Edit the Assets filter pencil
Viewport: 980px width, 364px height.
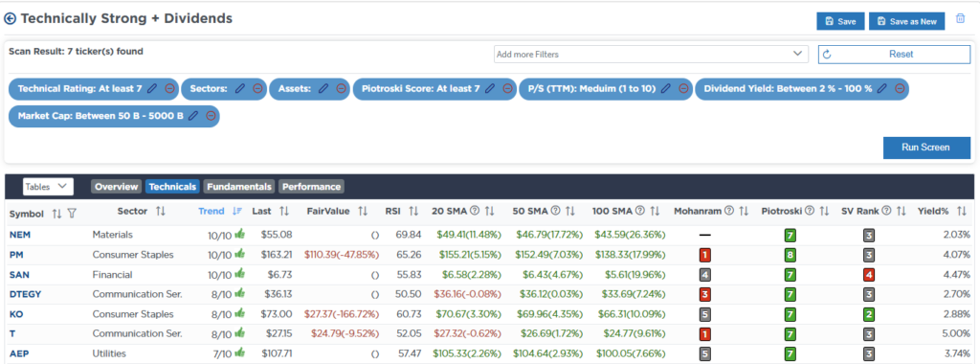(x=323, y=89)
